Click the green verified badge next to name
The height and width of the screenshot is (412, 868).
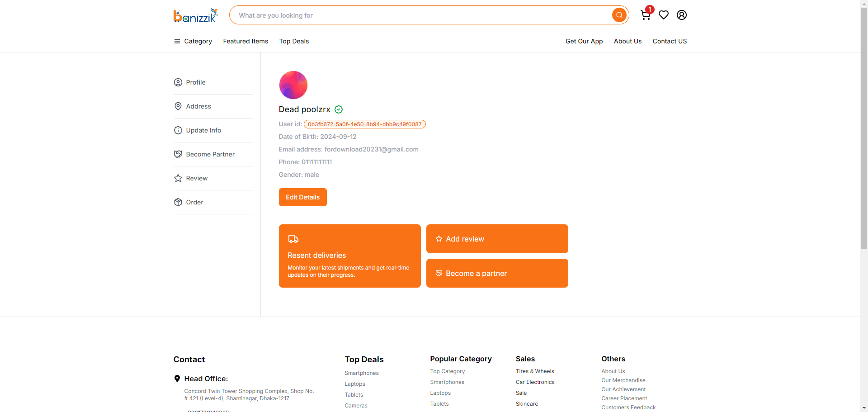[339, 109]
